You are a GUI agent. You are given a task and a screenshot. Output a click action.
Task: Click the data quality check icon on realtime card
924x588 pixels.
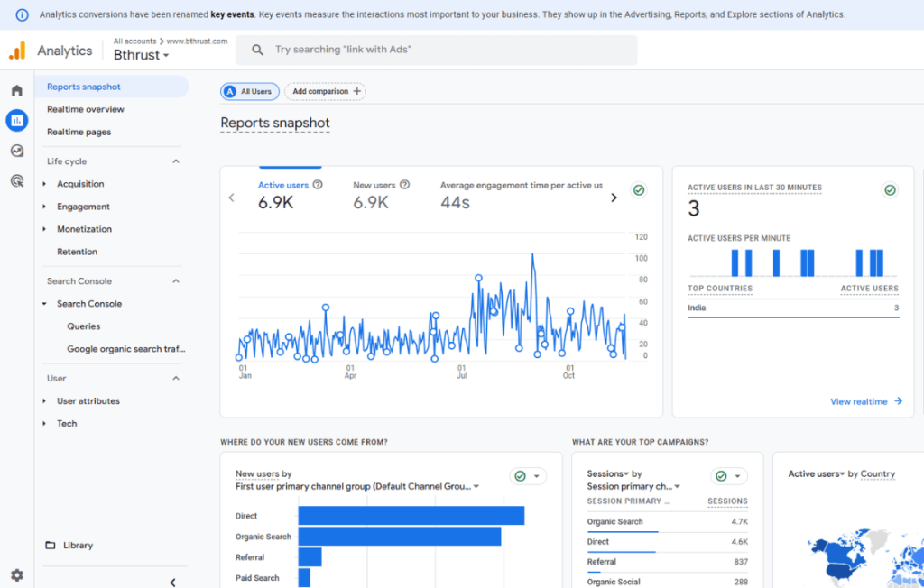890,189
